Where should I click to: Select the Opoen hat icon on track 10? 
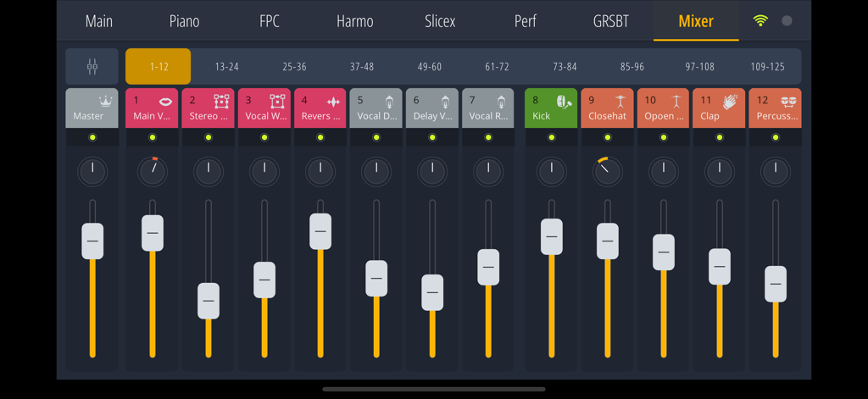point(676,102)
